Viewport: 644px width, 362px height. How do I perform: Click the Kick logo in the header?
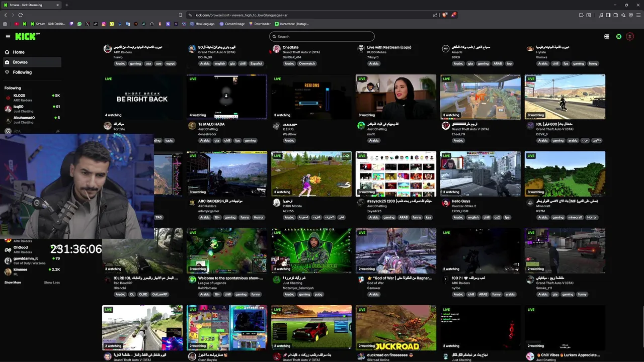(27, 36)
